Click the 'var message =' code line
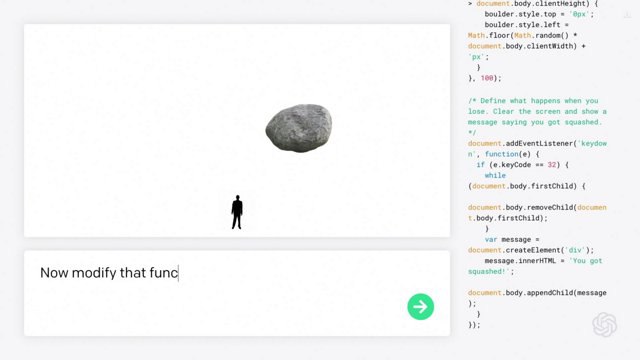 pos(512,240)
